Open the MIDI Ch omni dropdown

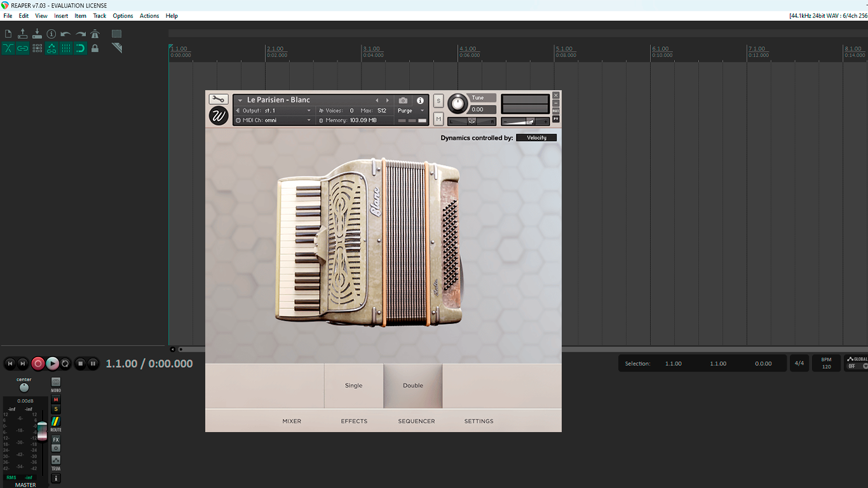tap(274, 120)
